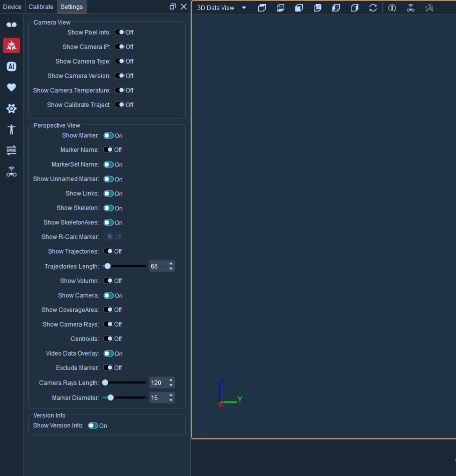Open the camera device sidebar icon
The image size is (456, 476).
click(x=12, y=24)
